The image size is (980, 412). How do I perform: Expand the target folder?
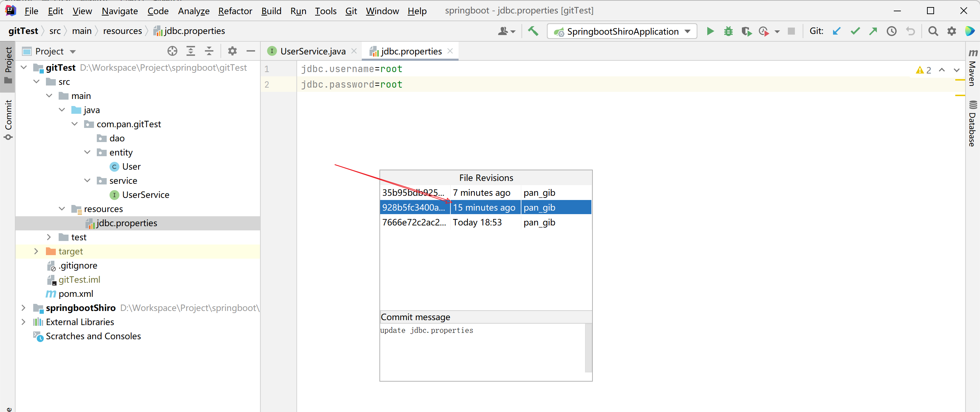pyautogui.click(x=36, y=252)
